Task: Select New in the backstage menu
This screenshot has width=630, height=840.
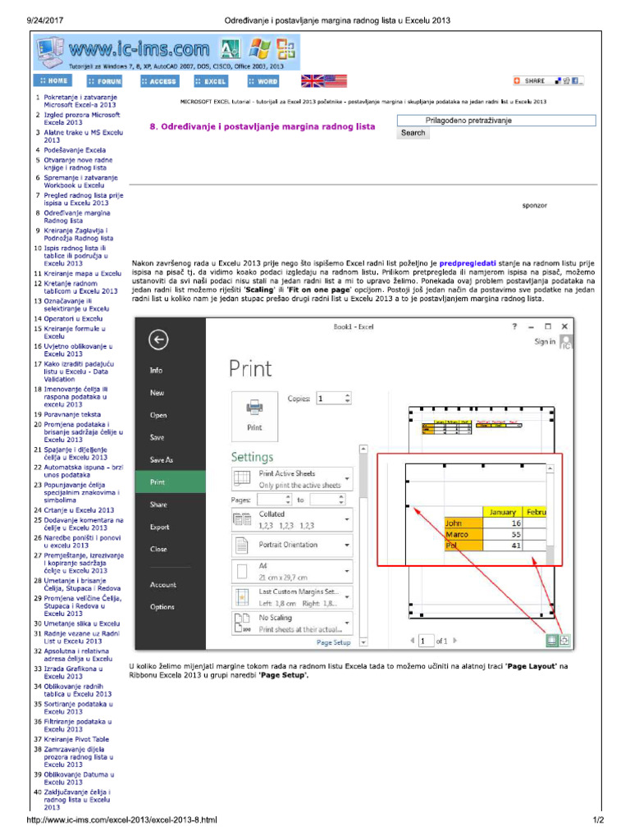Action: 157,393
